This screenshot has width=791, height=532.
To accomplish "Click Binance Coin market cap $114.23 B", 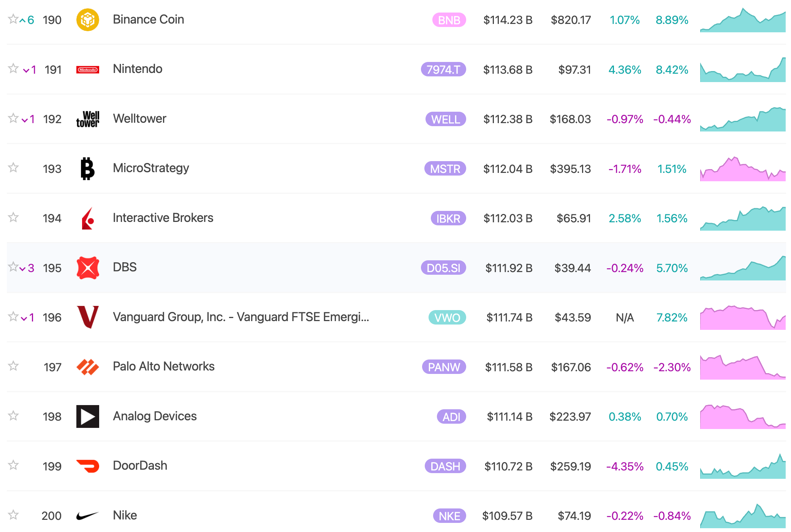I will point(508,20).
